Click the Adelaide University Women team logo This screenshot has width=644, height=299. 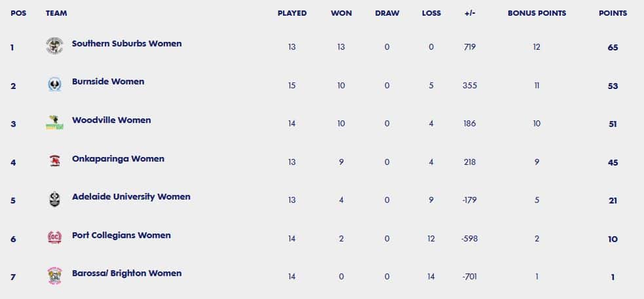pyautogui.click(x=54, y=200)
